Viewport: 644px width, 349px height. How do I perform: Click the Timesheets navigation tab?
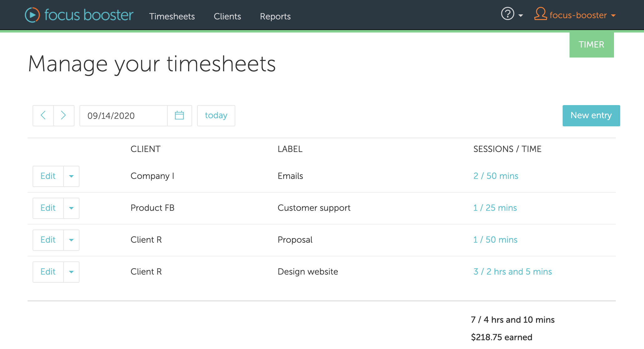point(172,16)
